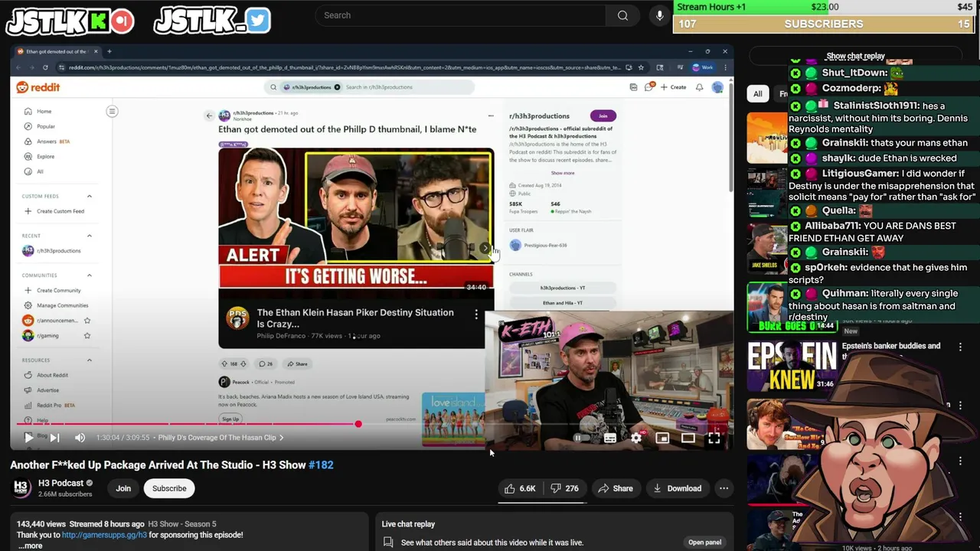Start voice search with microphone icon
The image size is (980, 551).
pyautogui.click(x=660, y=15)
